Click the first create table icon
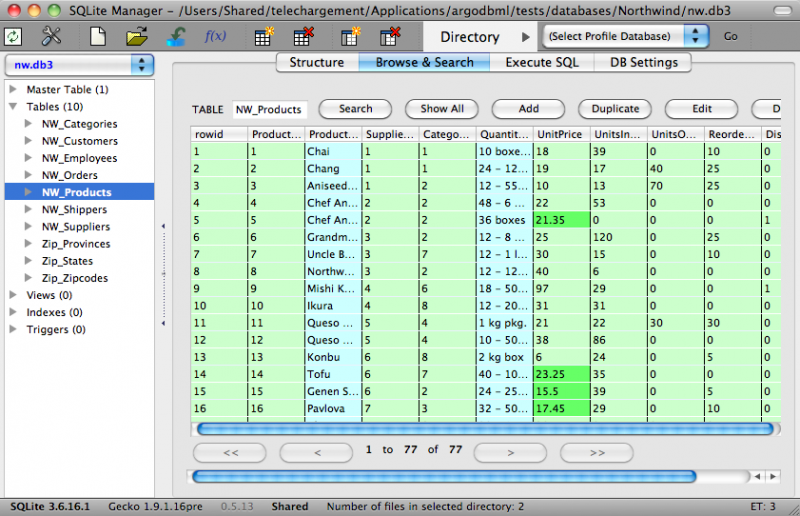The height and width of the screenshot is (516, 800). (263, 37)
